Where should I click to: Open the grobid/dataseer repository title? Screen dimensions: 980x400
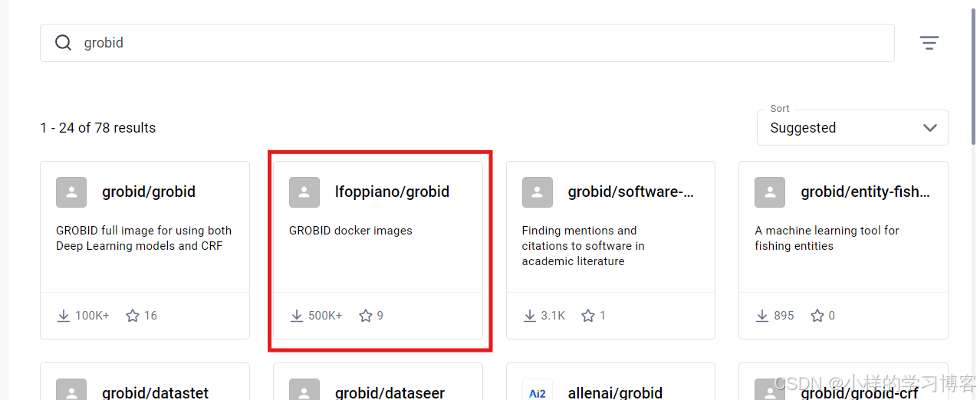(x=390, y=392)
